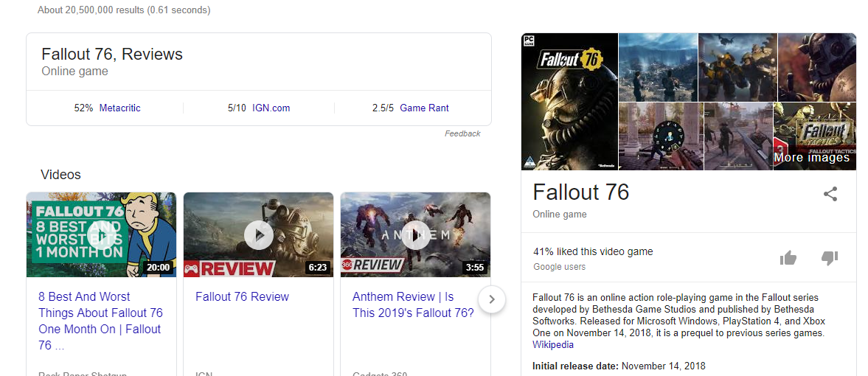868x376 pixels.
Task: Click the 'Fallout 76, Reviews' heading
Action: click(x=112, y=55)
